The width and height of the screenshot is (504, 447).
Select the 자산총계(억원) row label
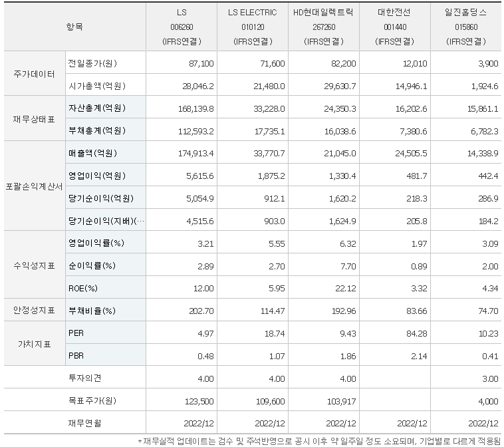[97, 108]
